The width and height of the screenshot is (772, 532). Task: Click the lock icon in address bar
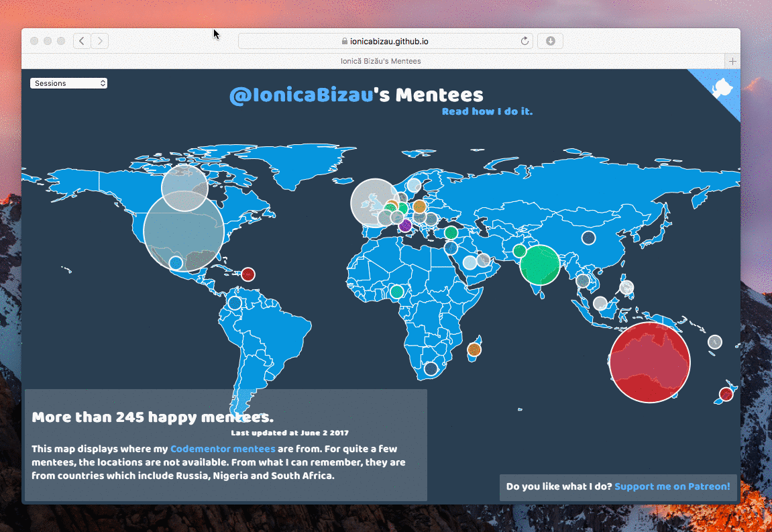[x=345, y=41]
